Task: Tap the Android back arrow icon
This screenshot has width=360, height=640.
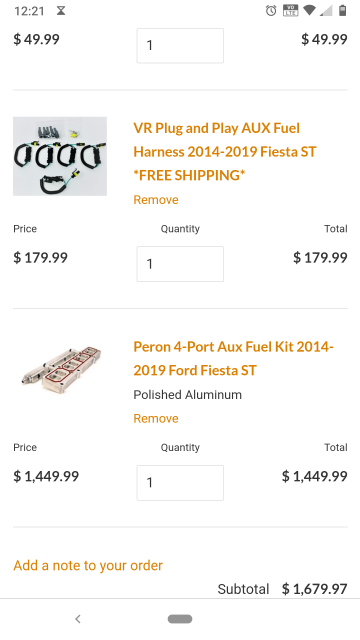Action: tap(78, 619)
